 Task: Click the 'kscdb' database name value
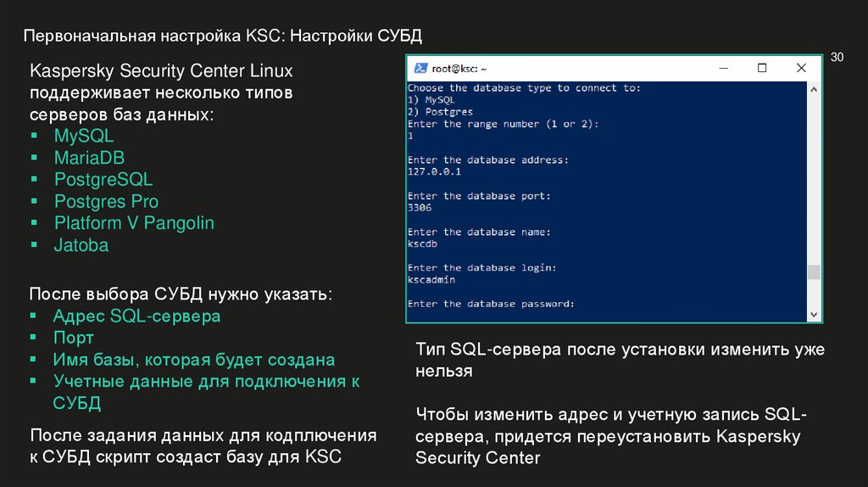coord(422,243)
